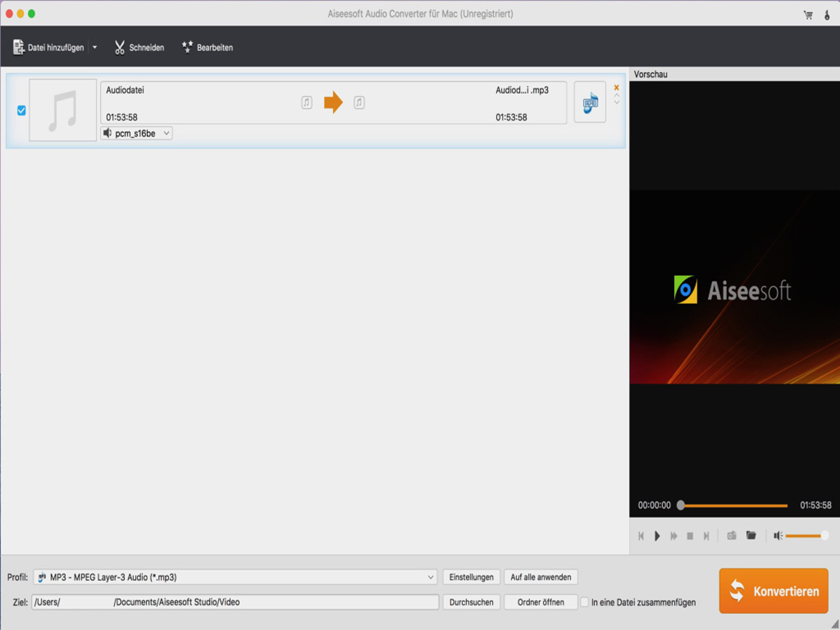Select the Schneiden scissors tool

pos(139,47)
